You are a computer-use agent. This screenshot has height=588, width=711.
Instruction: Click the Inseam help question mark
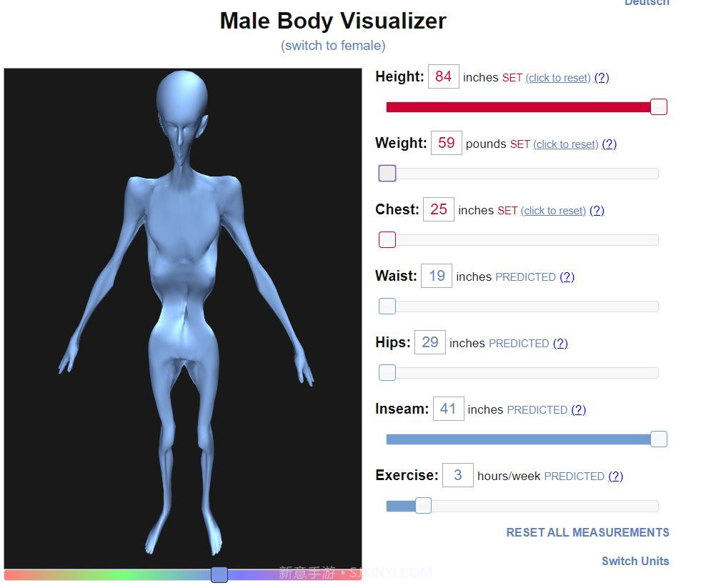click(x=578, y=409)
